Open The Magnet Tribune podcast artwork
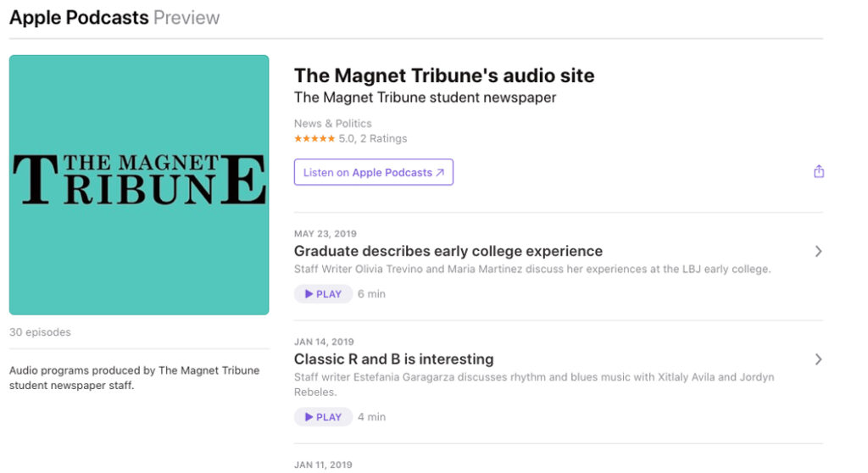 click(139, 185)
